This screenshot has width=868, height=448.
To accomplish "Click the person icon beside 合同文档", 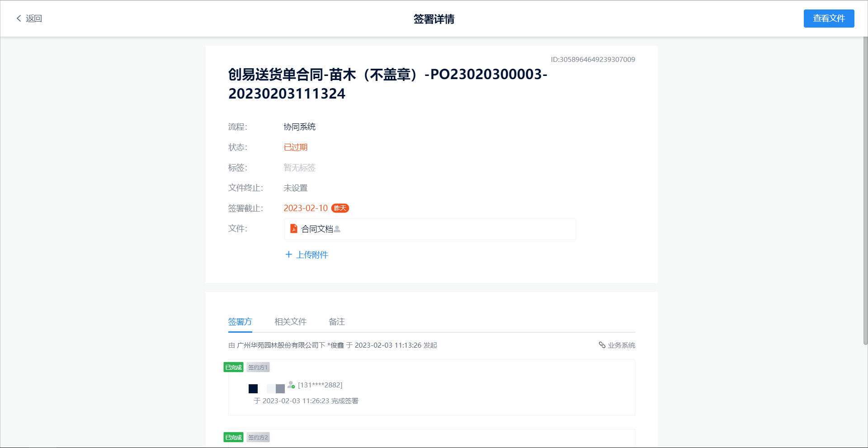I will click(337, 229).
